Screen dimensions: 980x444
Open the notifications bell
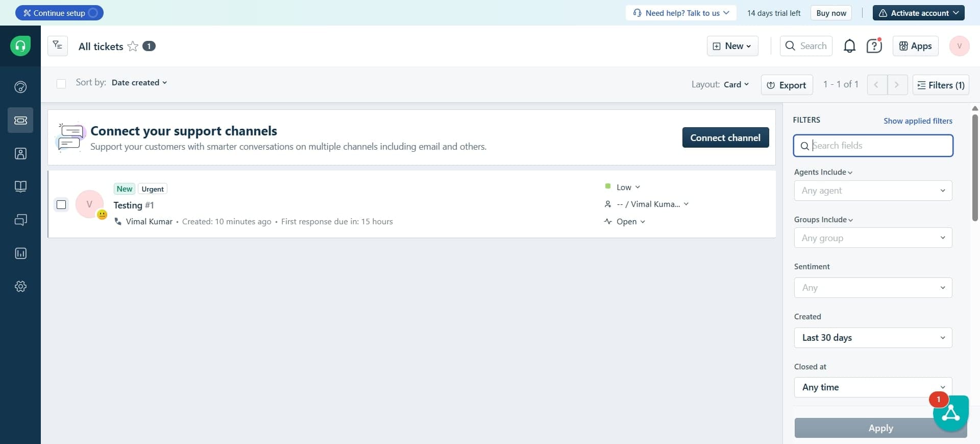[x=849, y=46]
